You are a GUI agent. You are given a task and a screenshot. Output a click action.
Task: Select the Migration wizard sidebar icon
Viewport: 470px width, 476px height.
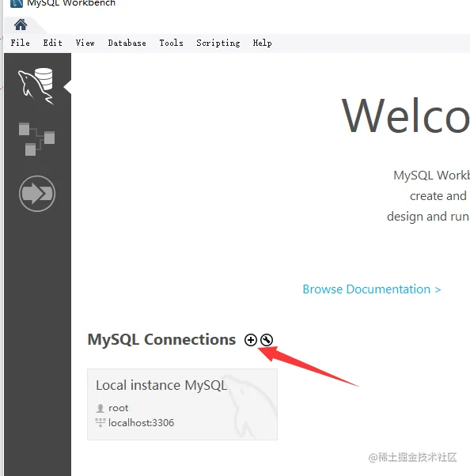pos(37,194)
